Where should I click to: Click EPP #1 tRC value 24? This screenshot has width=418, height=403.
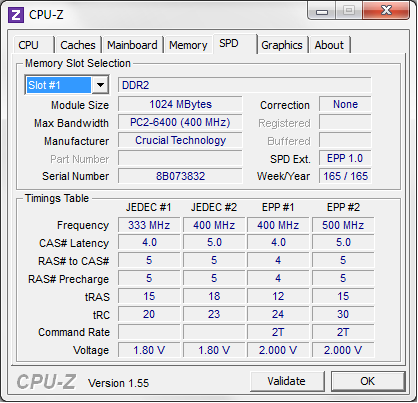coord(278,314)
